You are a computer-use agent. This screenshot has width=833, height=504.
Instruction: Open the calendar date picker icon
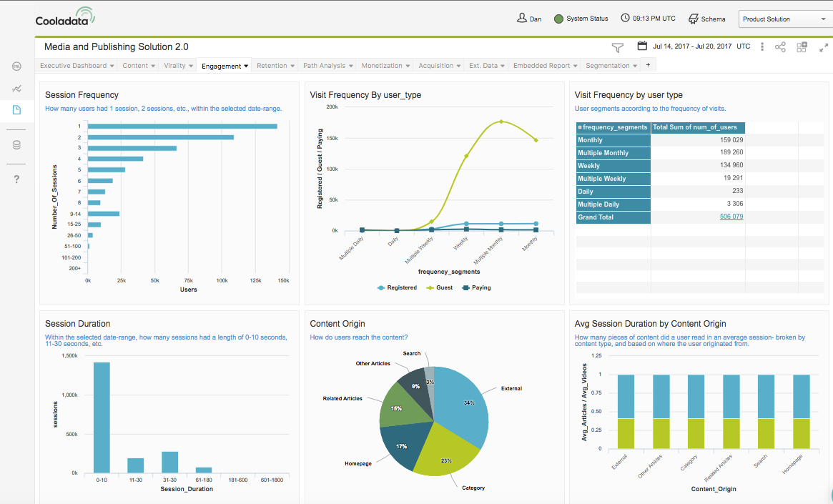[642, 46]
